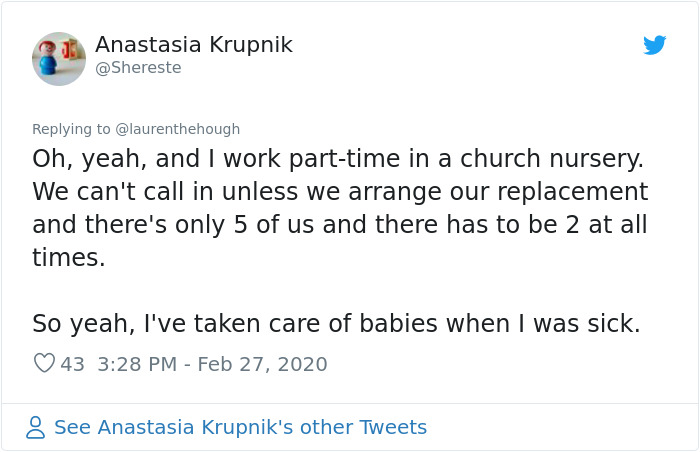Open "See Anastasia Krupnik's other Tweets"

point(240,428)
